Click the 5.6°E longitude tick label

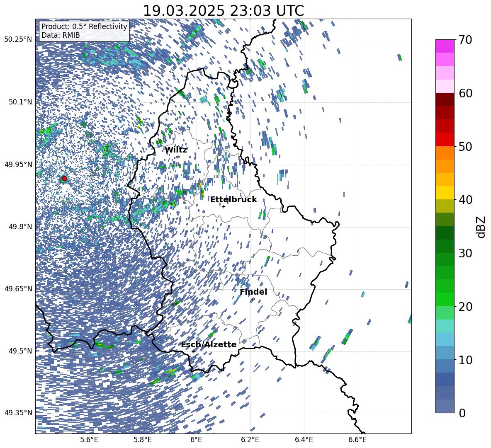point(89,440)
